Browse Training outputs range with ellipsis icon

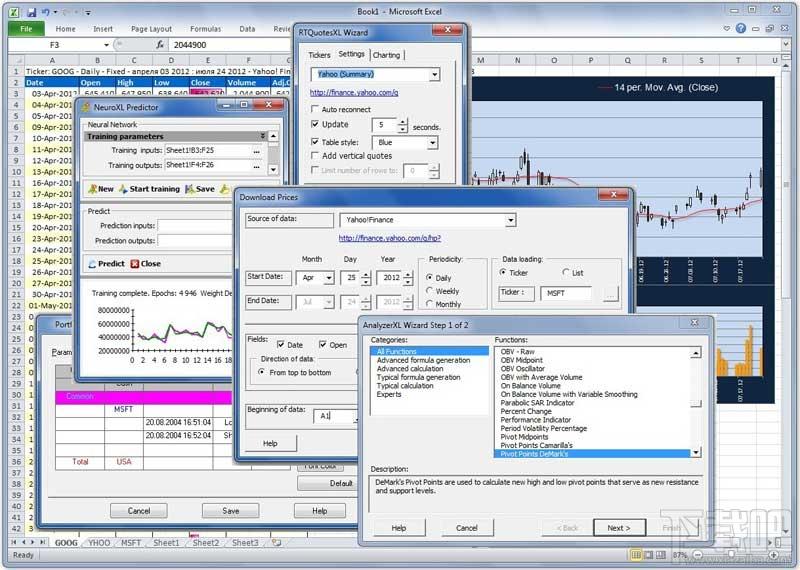pyautogui.click(x=256, y=166)
